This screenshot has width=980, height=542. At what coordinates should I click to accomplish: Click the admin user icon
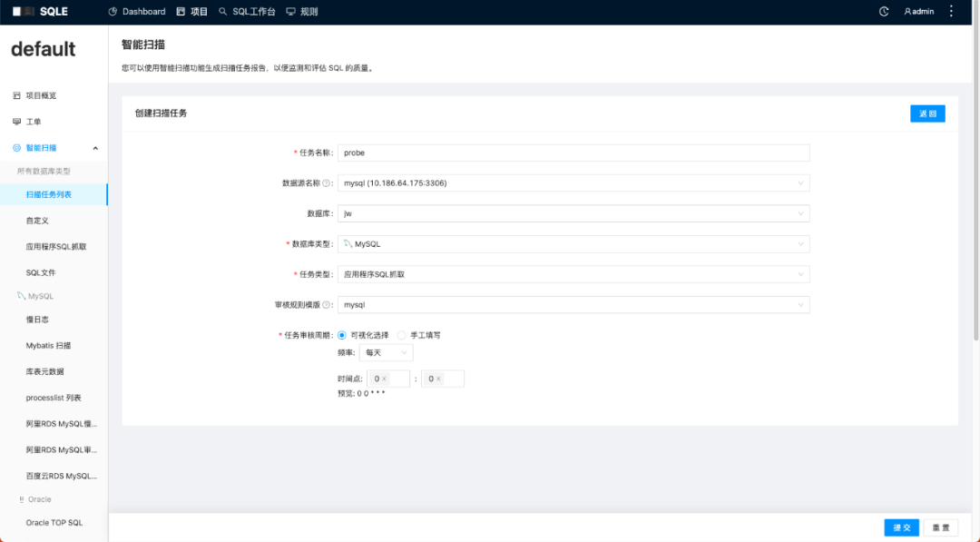tap(907, 11)
